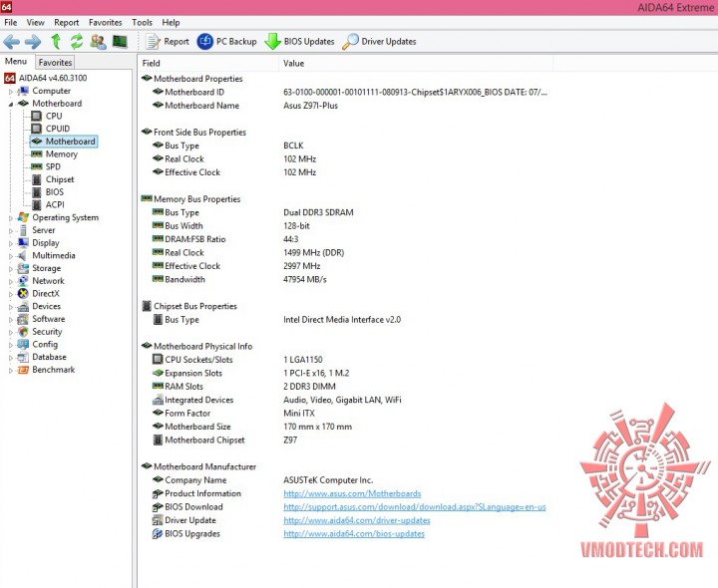Click the Security shield icon
Screen dimensions: 718x588
23,331
